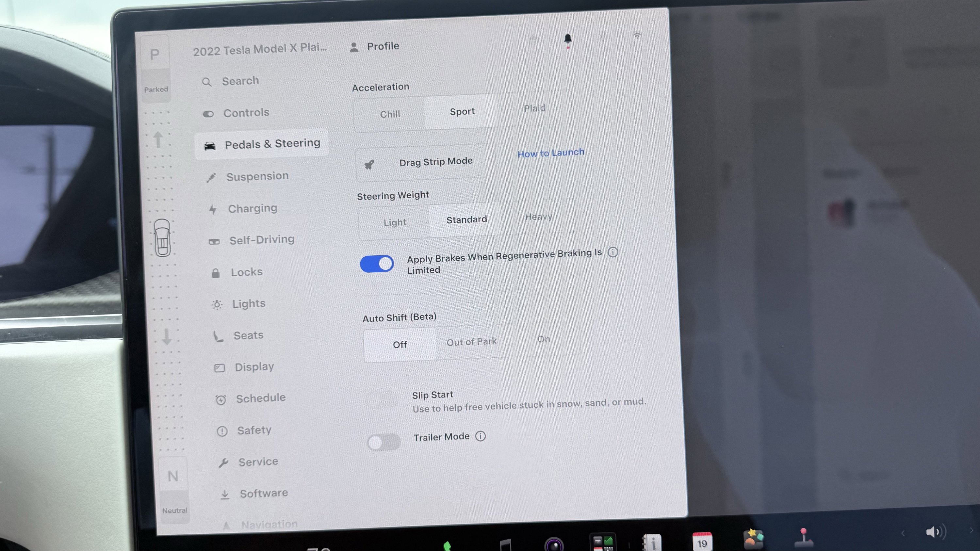The width and height of the screenshot is (980, 551).
Task: Click the Service wrench icon in sidebar
Action: pyautogui.click(x=223, y=462)
